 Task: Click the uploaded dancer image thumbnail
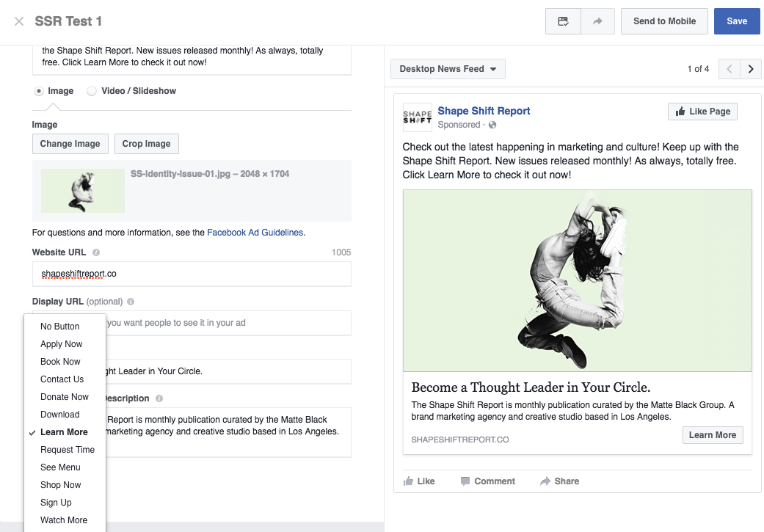pyautogui.click(x=83, y=191)
